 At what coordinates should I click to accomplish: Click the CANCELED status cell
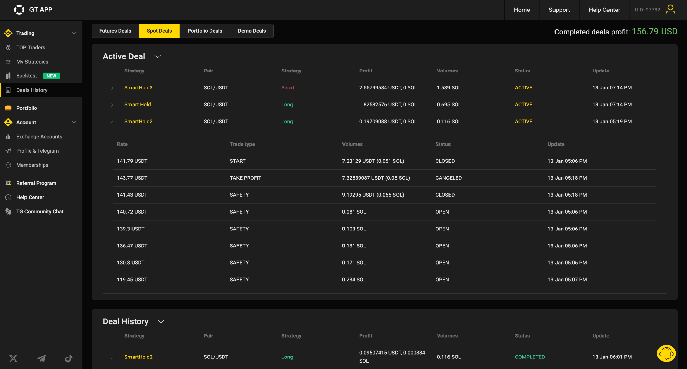click(x=449, y=178)
